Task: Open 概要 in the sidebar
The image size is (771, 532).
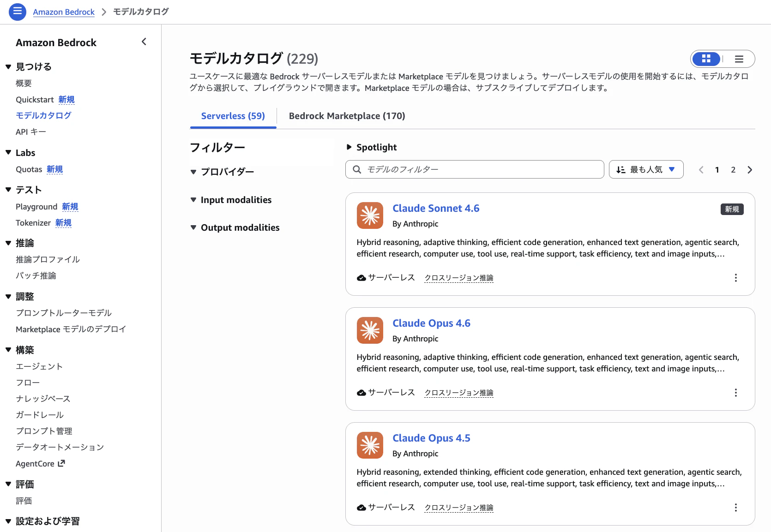Action: point(24,84)
